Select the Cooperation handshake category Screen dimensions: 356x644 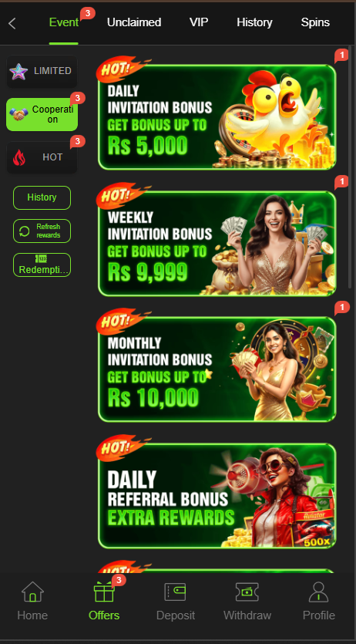[42, 115]
